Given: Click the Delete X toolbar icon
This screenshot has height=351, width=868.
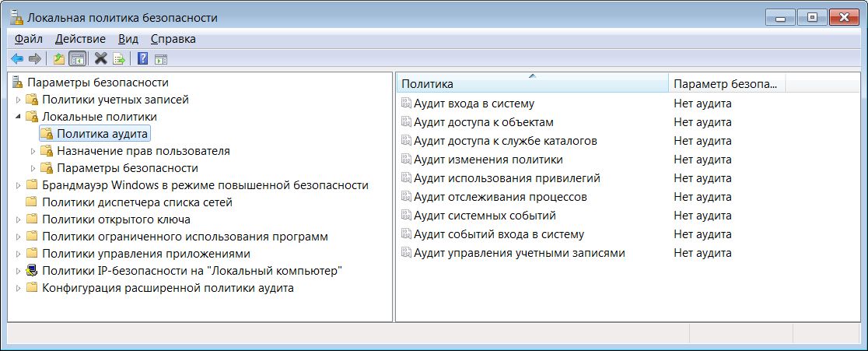Looking at the screenshot, I should pyautogui.click(x=101, y=58).
